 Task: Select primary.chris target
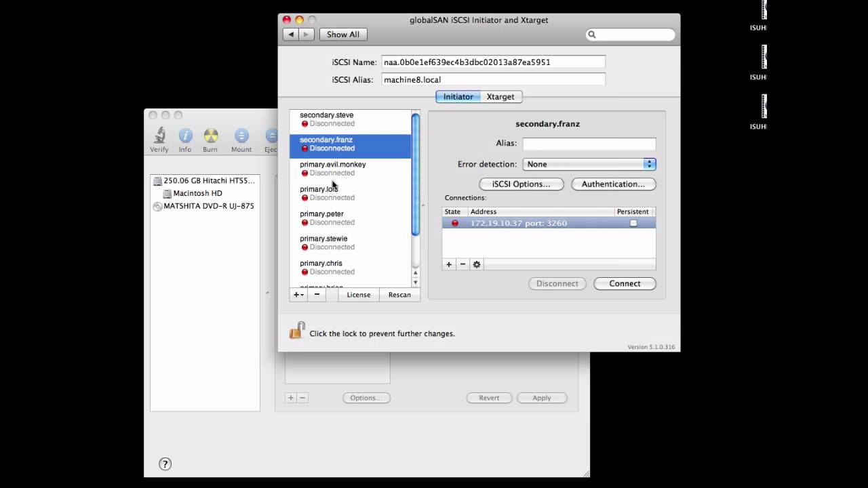[x=350, y=268]
